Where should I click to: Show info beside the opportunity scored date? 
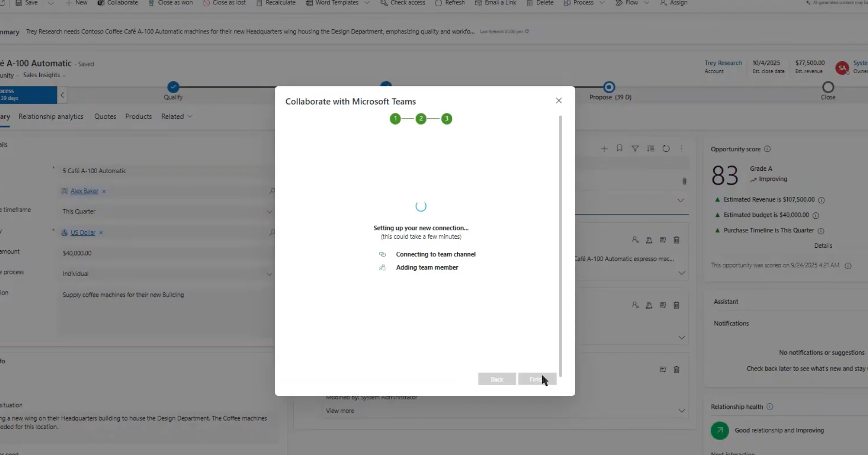click(x=848, y=266)
